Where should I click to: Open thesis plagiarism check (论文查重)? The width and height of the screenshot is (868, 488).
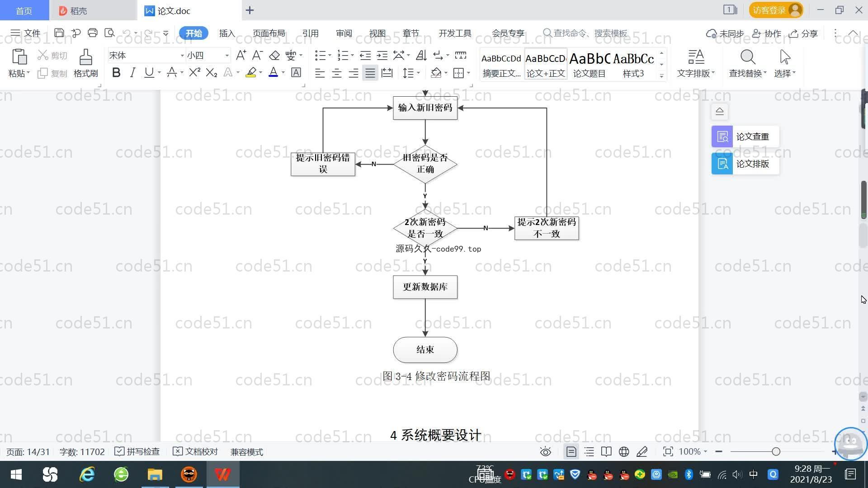point(745,136)
